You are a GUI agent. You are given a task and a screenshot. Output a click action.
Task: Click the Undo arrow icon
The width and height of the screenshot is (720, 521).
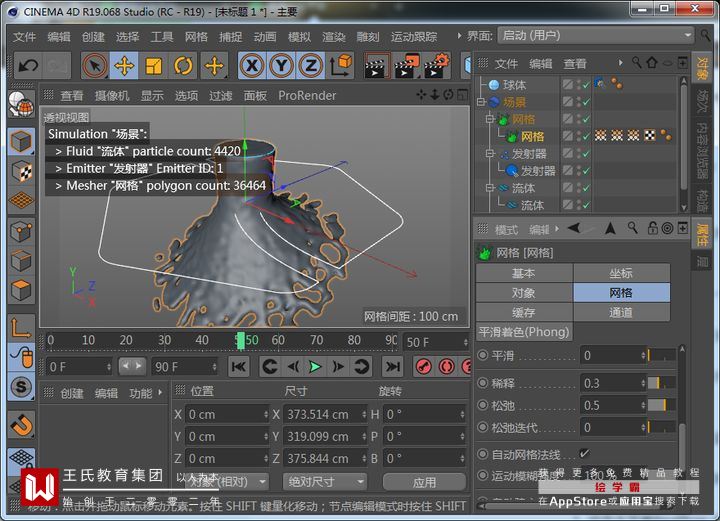click(x=28, y=66)
